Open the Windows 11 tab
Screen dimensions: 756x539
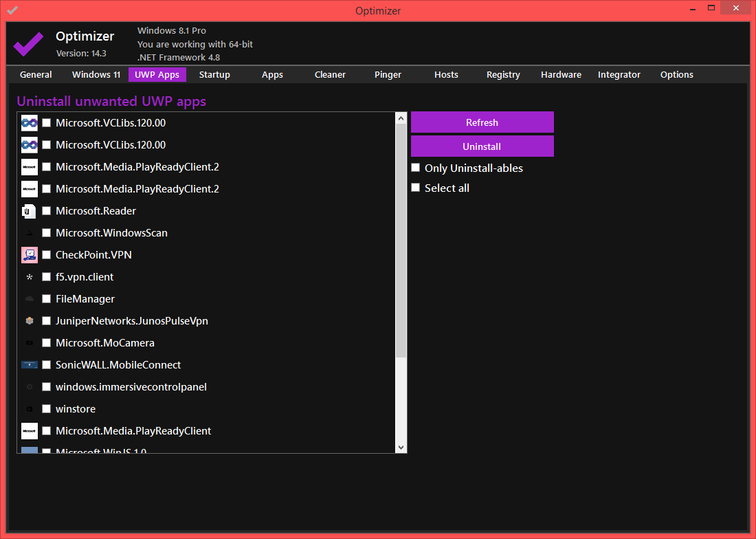pyautogui.click(x=96, y=75)
